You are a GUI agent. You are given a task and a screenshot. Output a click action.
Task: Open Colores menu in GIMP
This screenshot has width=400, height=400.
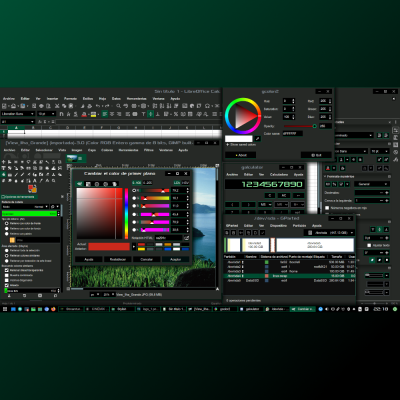pyautogui.click(x=107, y=150)
